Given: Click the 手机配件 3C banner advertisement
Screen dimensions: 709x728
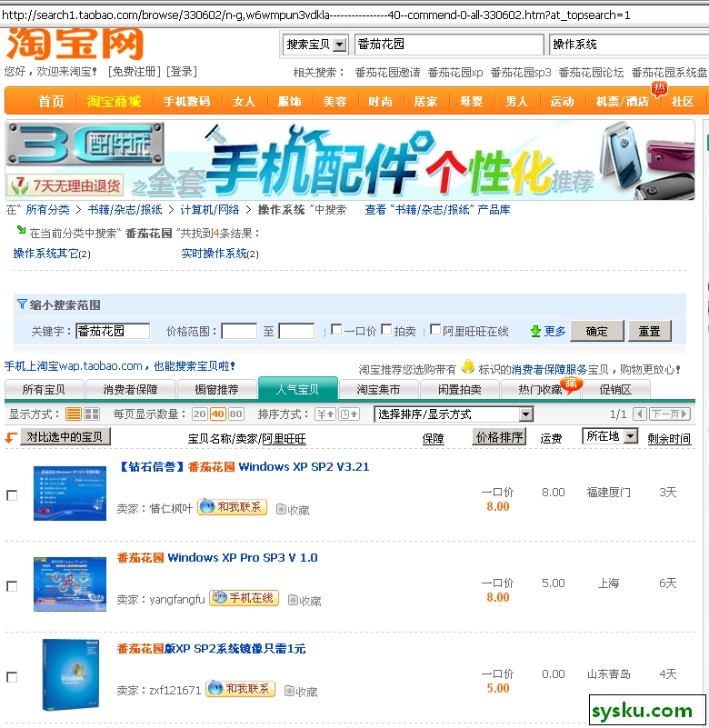Looking at the screenshot, I should (350, 160).
